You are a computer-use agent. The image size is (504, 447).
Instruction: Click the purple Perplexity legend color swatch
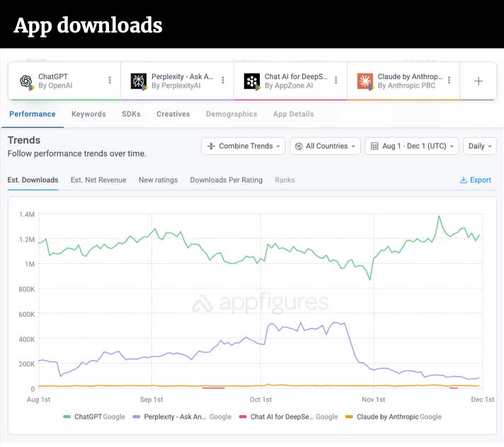pyautogui.click(x=137, y=417)
